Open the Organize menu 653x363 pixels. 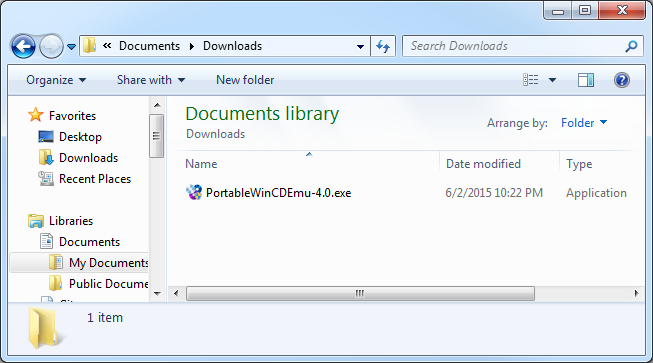pos(56,80)
